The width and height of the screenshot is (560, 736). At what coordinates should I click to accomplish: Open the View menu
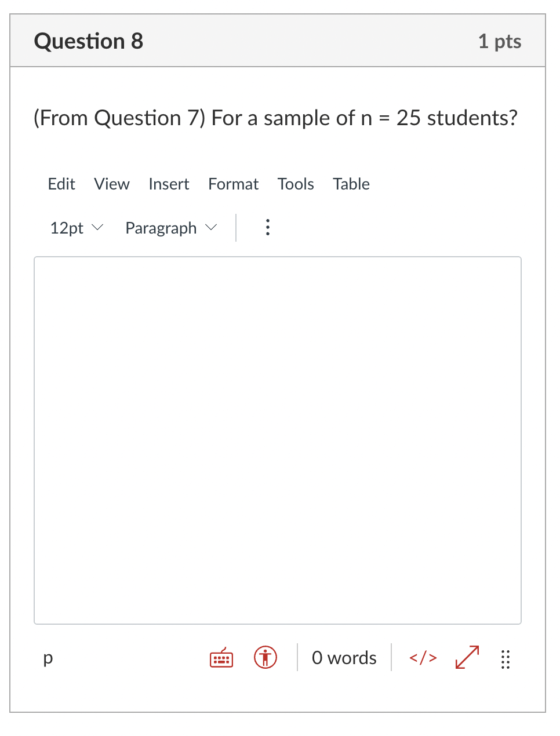[x=111, y=184]
